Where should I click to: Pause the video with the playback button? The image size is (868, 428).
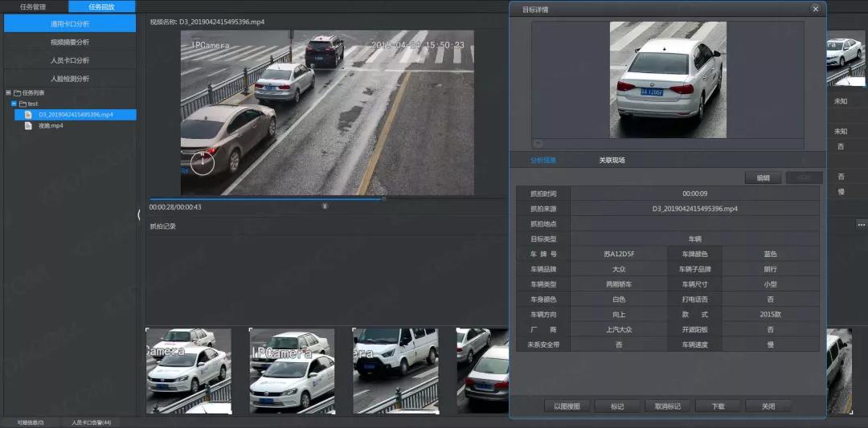coord(325,206)
